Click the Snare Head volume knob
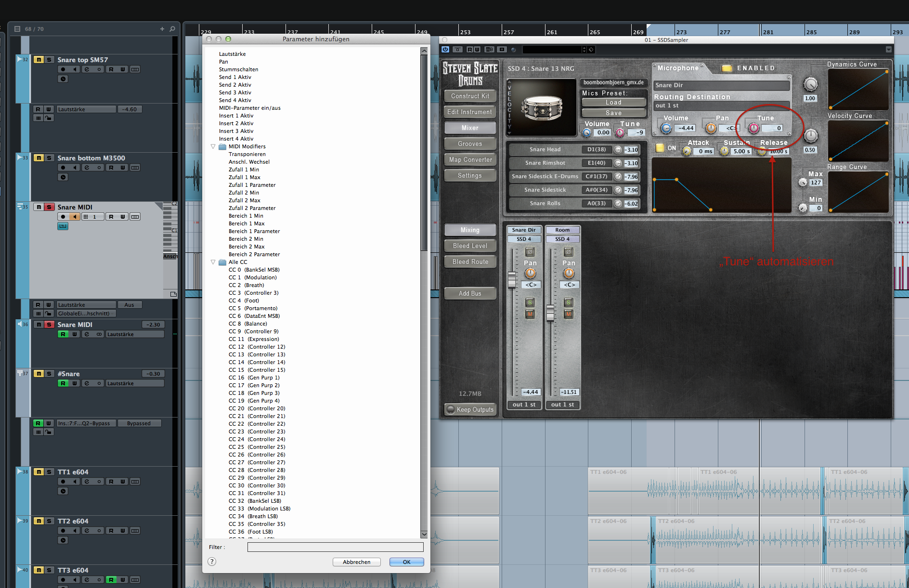909x588 pixels. tap(618, 150)
